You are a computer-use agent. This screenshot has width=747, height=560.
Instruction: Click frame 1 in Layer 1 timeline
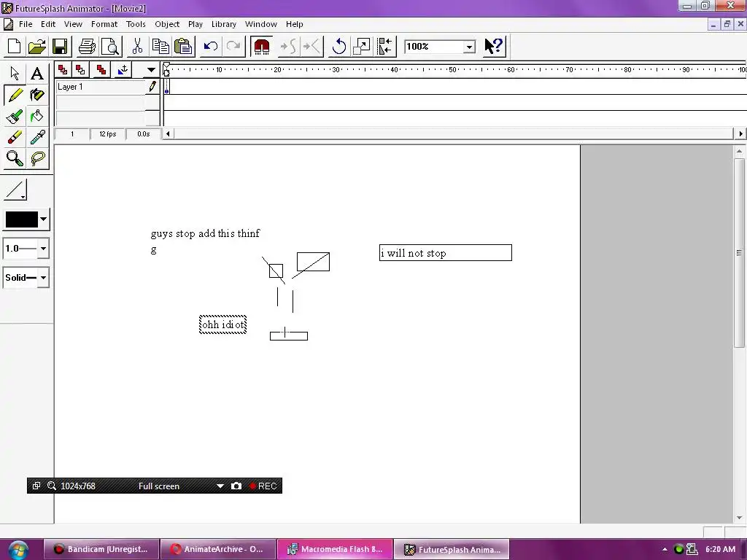(167, 87)
